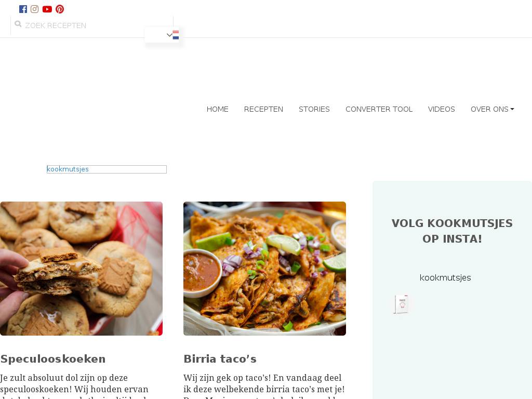Click the search magnifier icon
This screenshot has height=399, width=532.
tap(18, 24)
